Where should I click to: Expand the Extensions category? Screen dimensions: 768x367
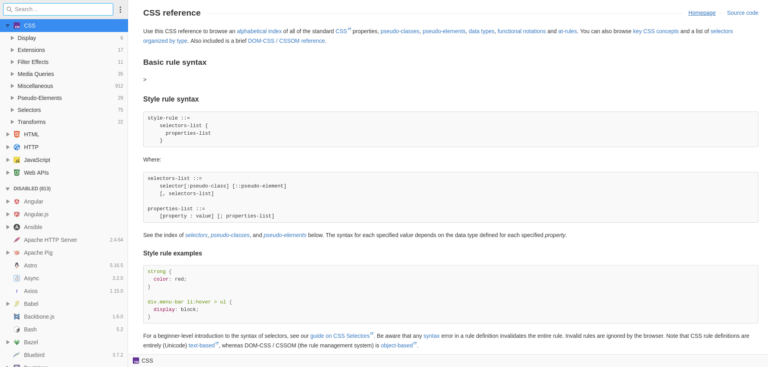coord(13,50)
